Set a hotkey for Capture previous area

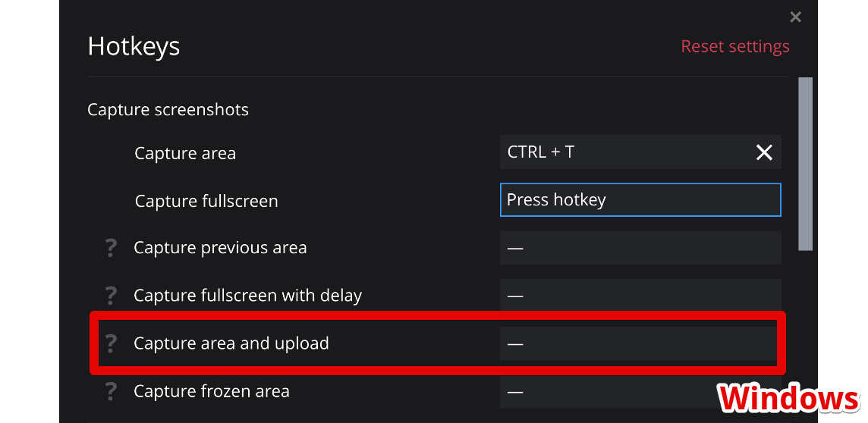tap(640, 248)
